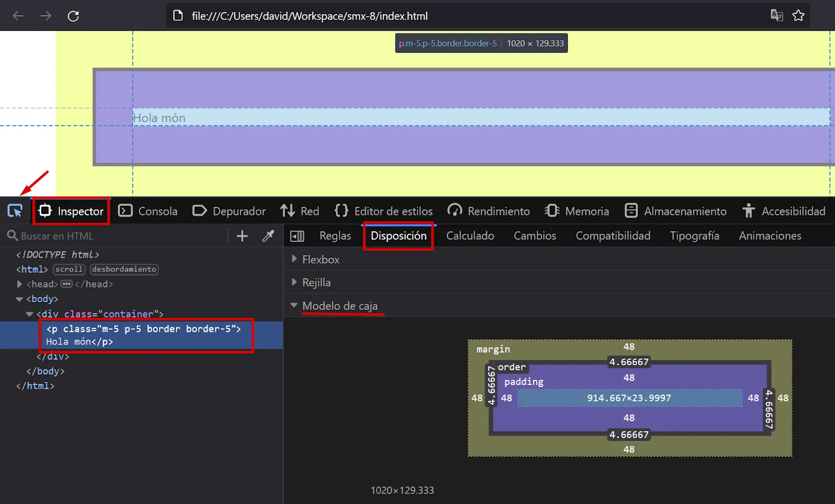Click the translate page icon

click(x=777, y=16)
